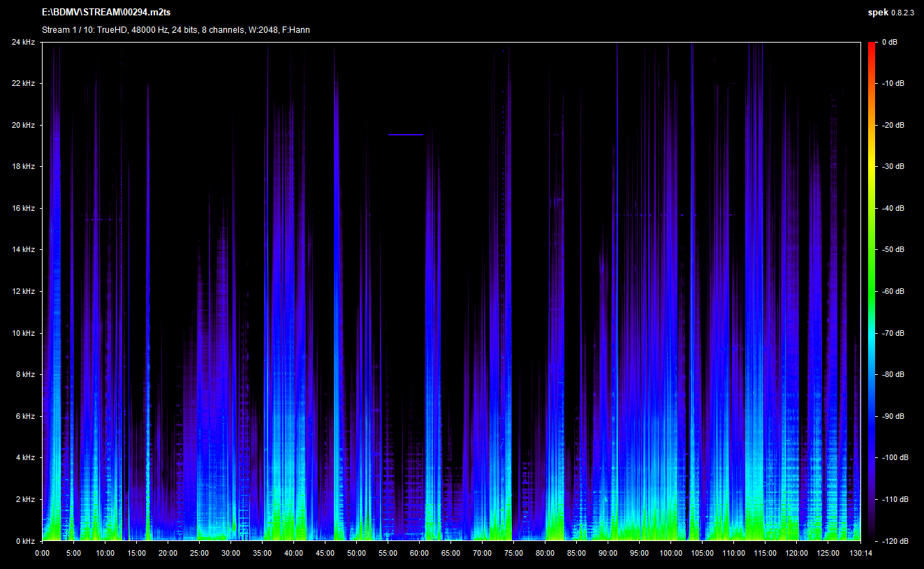924x569 pixels.
Task: Click the horizontal blue line near 19.5 kHz
Action: click(x=406, y=134)
